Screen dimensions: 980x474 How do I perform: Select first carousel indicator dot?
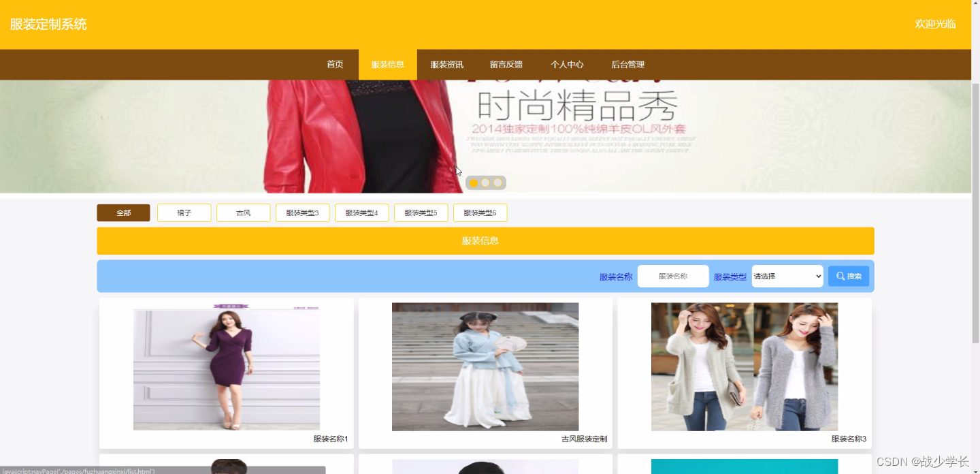(x=474, y=183)
